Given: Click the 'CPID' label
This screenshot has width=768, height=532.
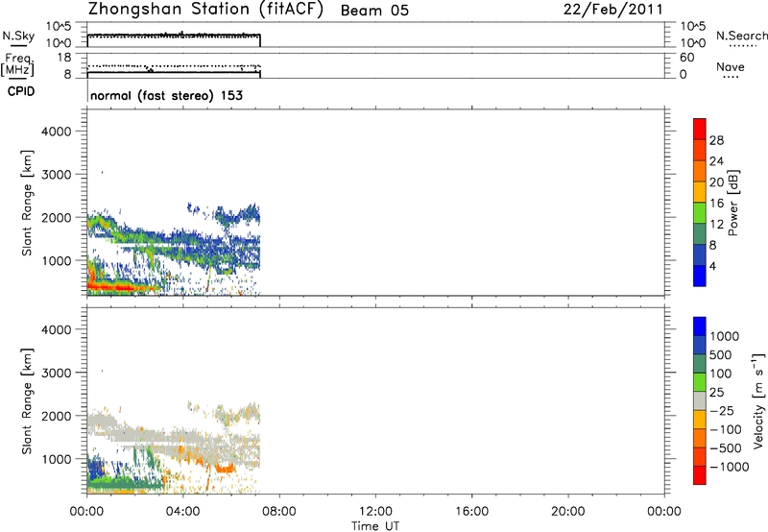Looking at the screenshot, I should pos(21,91).
